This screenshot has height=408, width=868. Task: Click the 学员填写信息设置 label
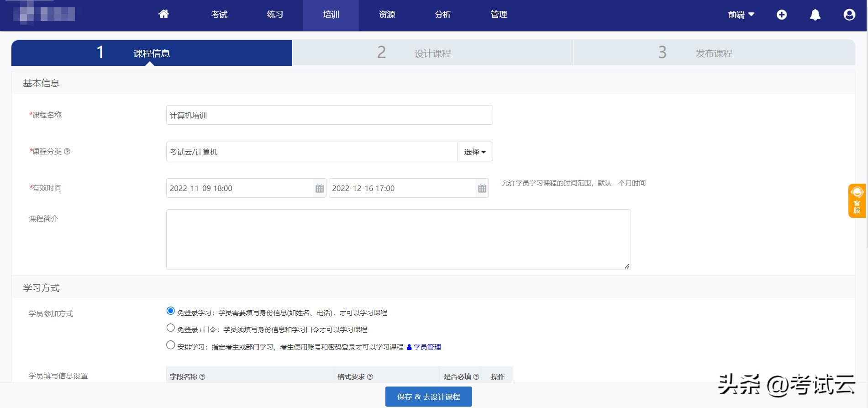[58, 376]
